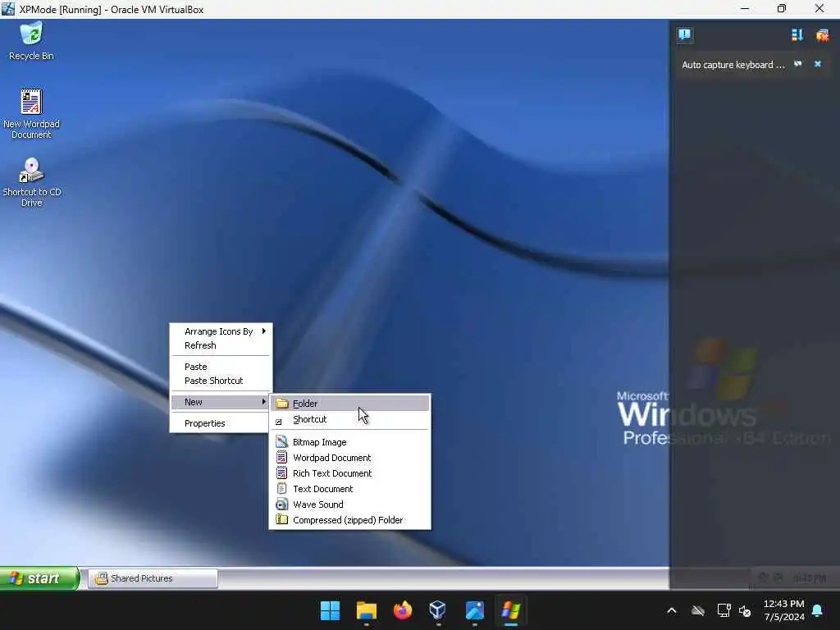Maximize the VirtualBox window
Viewport: 840px width, 630px height.
tap(782, 8)
